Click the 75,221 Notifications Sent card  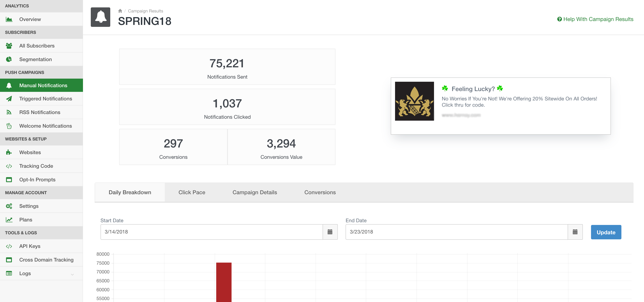[x=227, y=67]
